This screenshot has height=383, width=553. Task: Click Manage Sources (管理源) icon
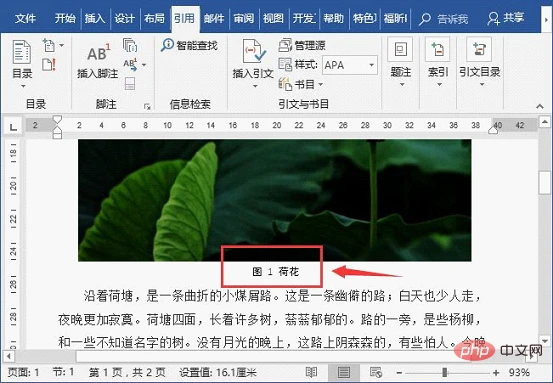tap(285, 45)
